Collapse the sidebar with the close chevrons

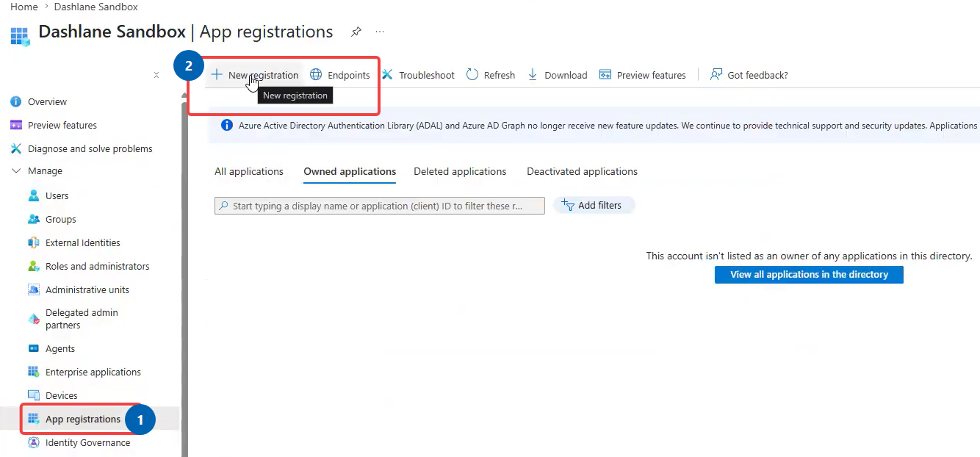(156, 75)
